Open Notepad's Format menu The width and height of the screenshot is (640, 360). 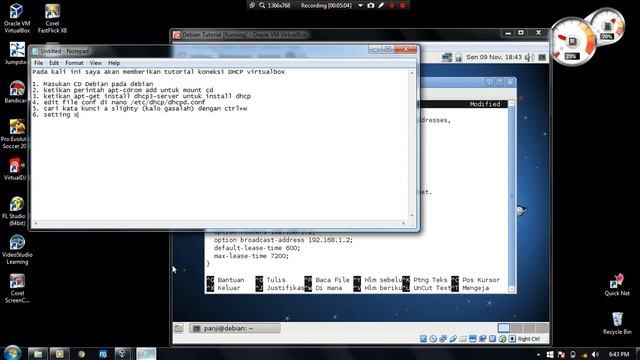pyautogui.click(x=74, y=63)
